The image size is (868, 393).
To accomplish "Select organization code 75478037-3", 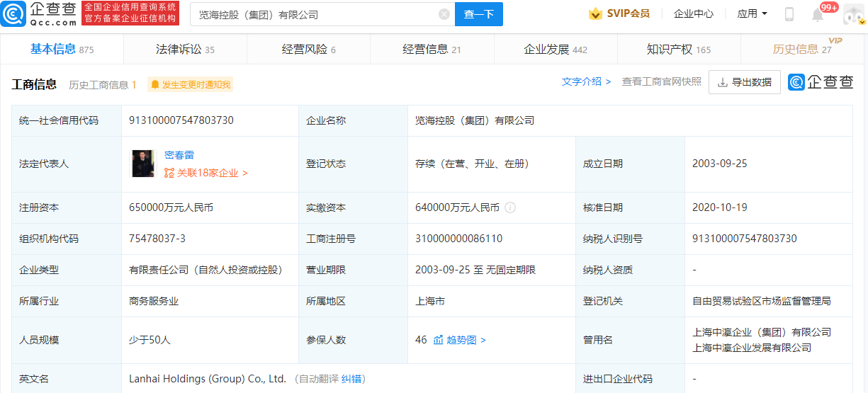I will [x=157, y=239].
